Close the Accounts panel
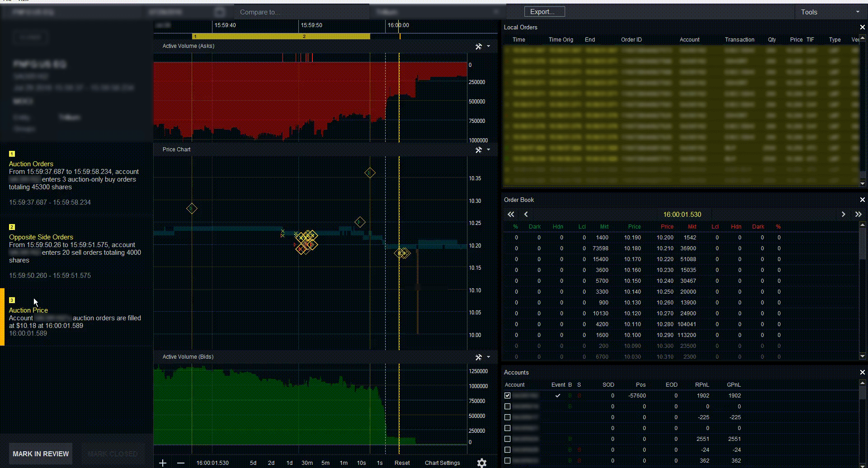 point(862,372)
